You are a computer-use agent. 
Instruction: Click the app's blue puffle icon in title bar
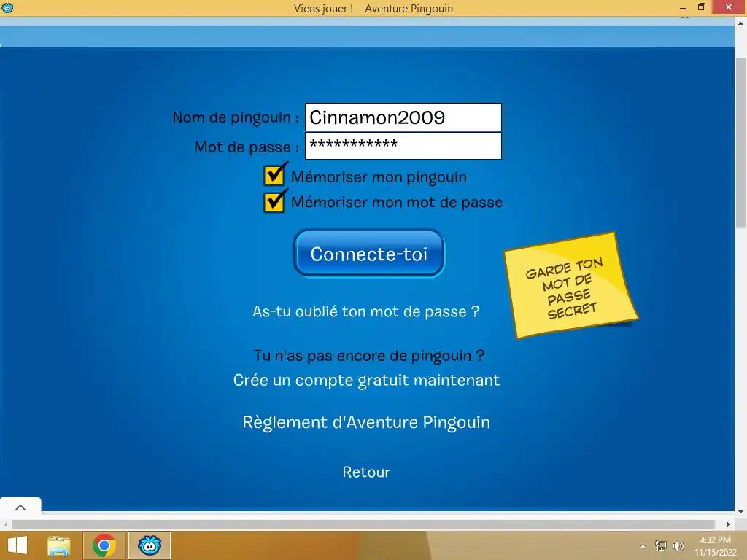click(7, 7)
